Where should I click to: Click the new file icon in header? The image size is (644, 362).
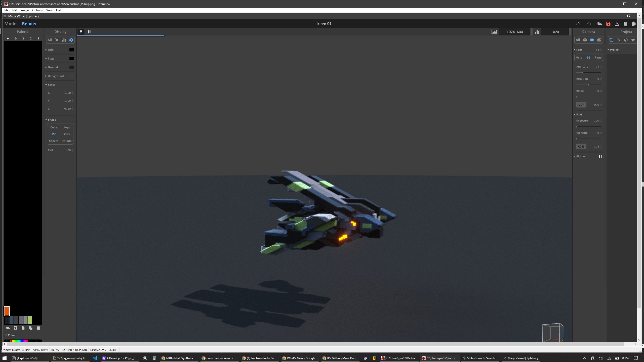[625, 24]
